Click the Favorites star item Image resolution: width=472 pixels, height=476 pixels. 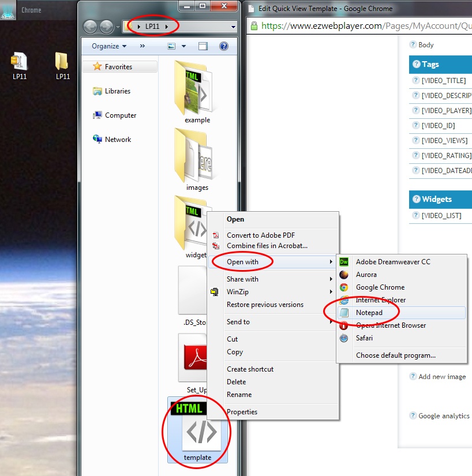[119, 66]
